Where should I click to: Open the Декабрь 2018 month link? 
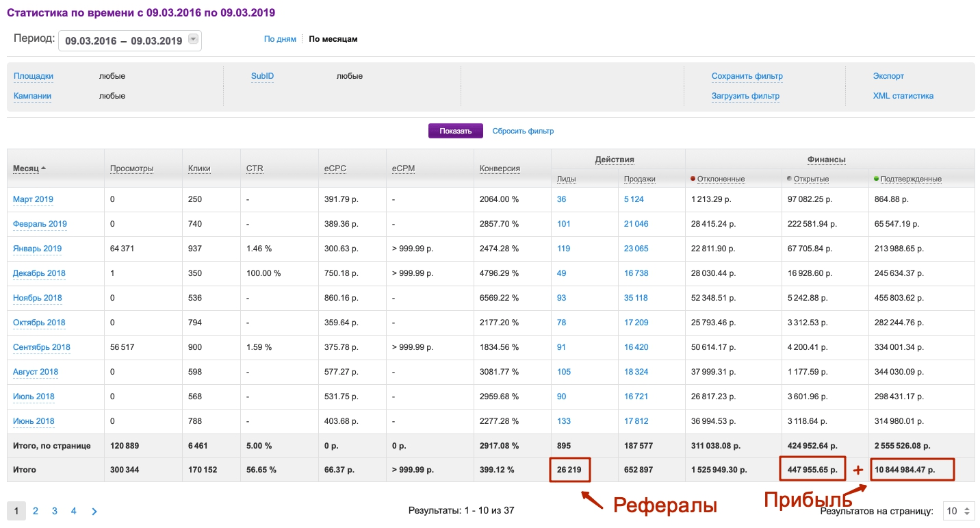(x=39, y=273)
